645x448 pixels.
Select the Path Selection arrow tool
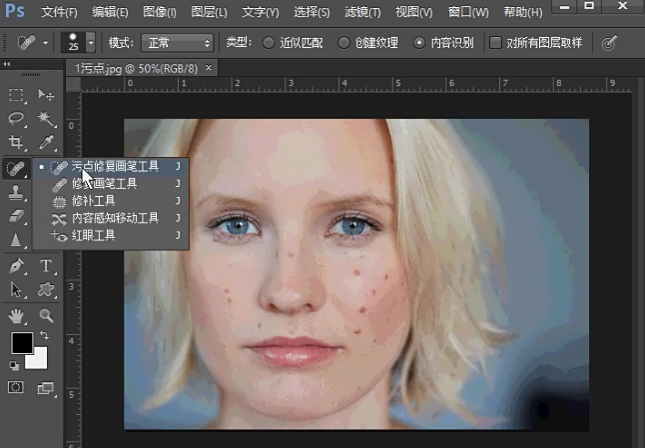point(16,290)
